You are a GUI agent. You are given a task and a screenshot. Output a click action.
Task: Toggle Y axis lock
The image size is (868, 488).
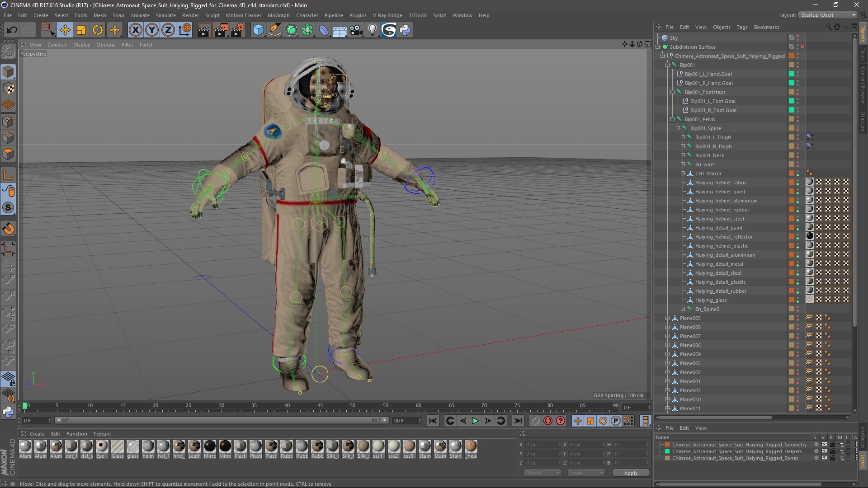coord(152,30)
